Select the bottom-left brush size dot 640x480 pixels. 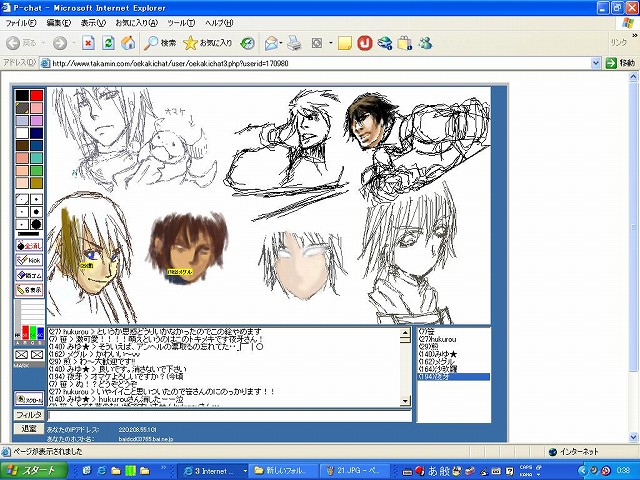click(x=22, y=224)
